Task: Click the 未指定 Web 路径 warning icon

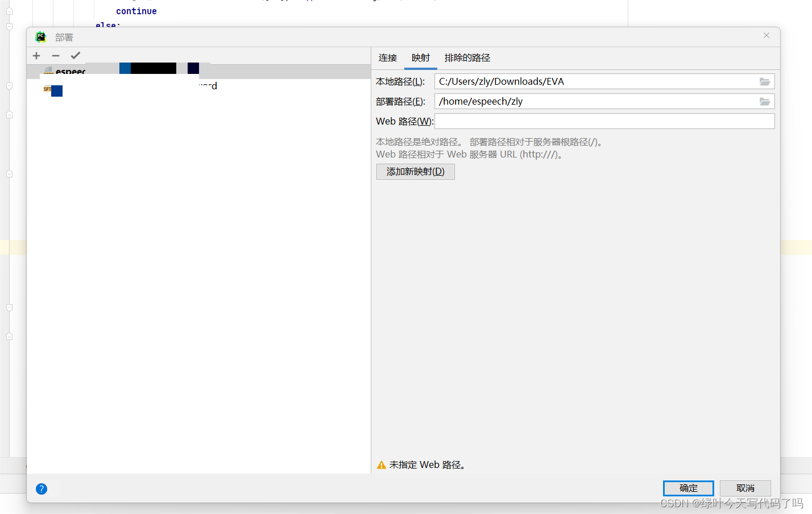Action: click(382, 465)
